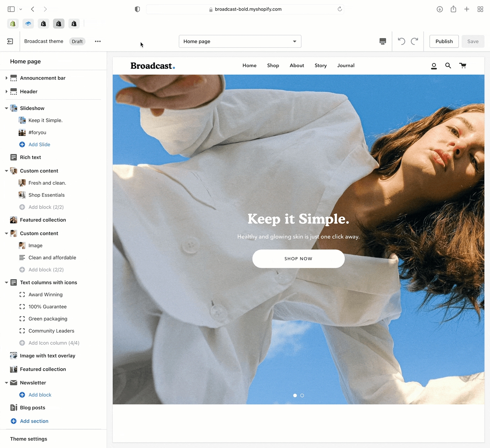Expand the Announcement bar section
Viewport: 490px width, 448px height.
pyautogui.click(x=7, y=78)
